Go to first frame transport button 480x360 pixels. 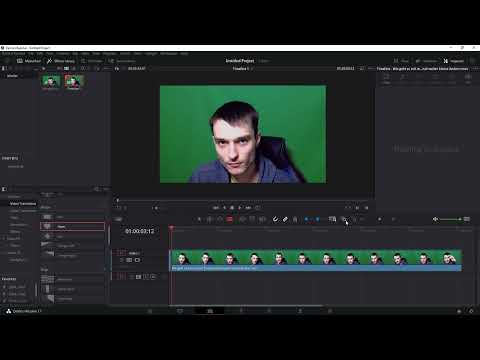coord(216,208)
